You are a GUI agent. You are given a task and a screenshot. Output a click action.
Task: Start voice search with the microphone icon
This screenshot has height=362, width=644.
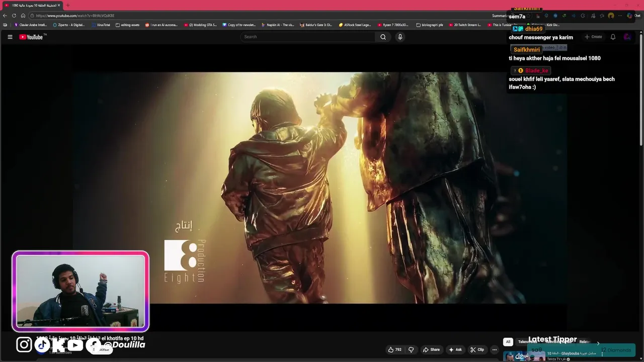tap(400, 37)
